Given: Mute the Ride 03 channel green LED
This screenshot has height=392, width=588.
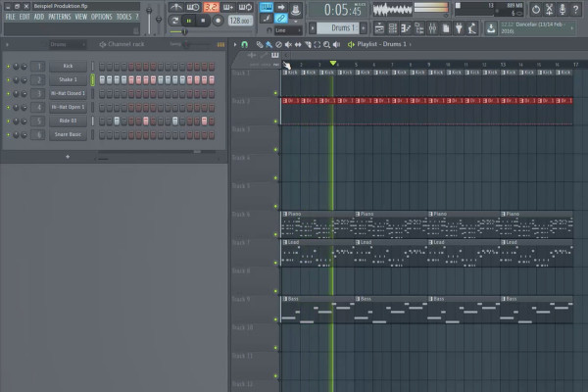Looking at the screenshot, I should point(8,122).
